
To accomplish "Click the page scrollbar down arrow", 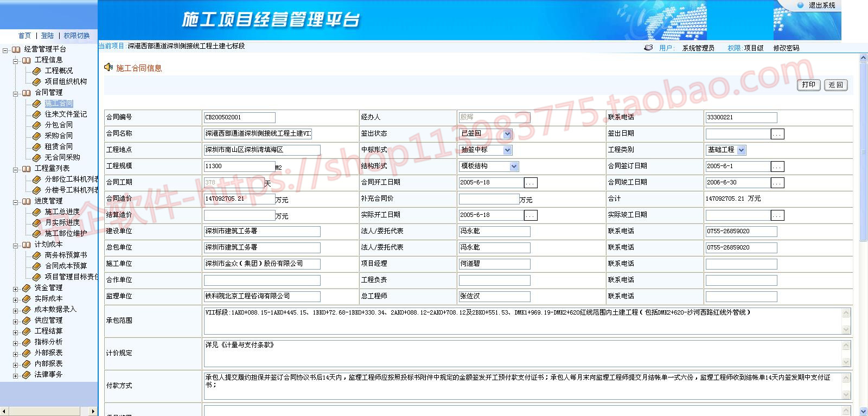I will 863,412.
